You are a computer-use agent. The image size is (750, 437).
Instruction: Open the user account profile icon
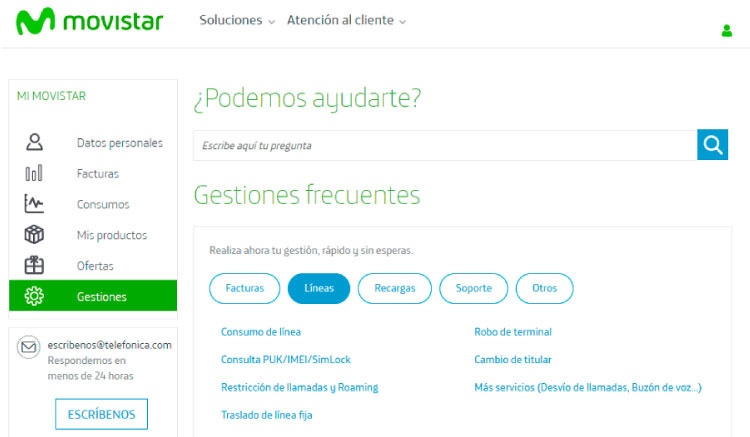tap(727, 31)
